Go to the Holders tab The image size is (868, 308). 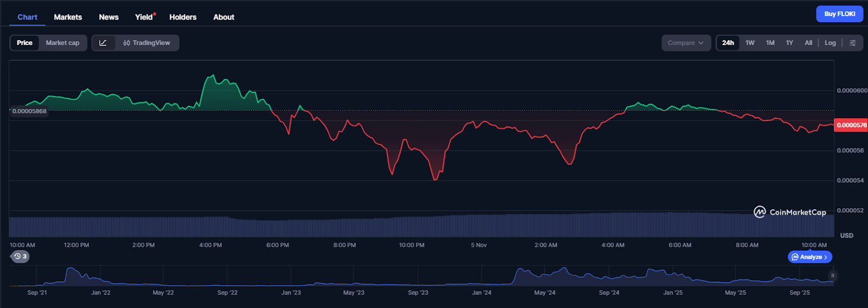point(183,17)
